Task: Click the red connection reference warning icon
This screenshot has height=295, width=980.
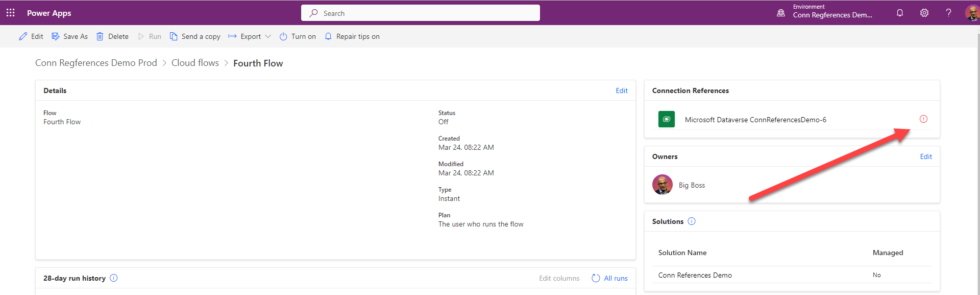Action: click(923, 119)
